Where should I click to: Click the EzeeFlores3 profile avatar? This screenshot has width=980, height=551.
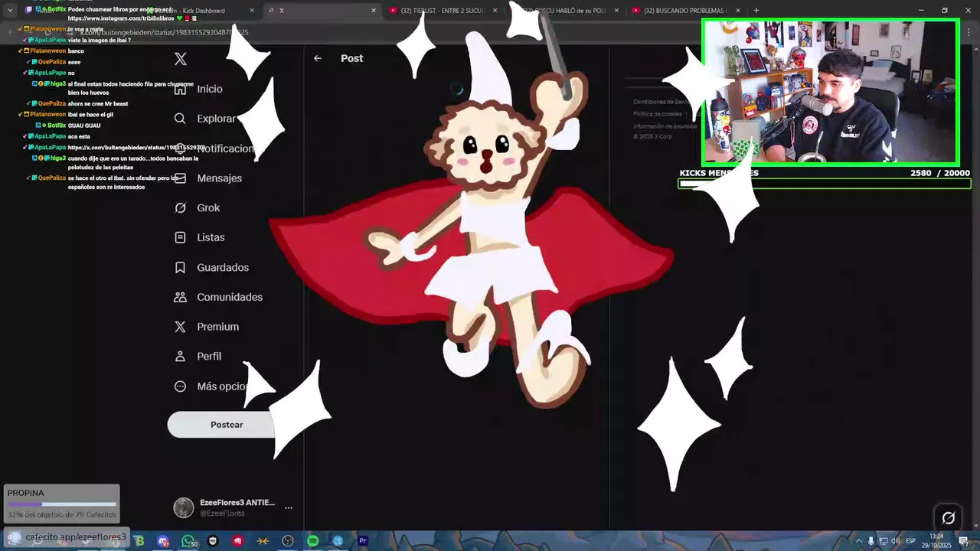click(x=184, y=507)
